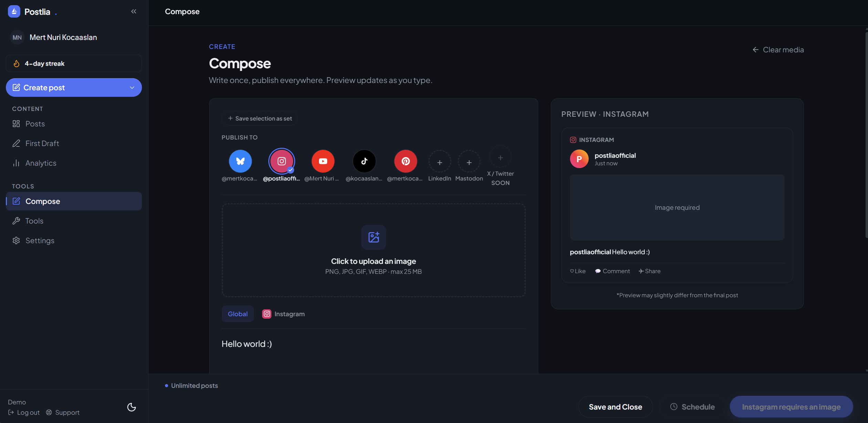Switch to the Global caption tab
The width and height of the screenshot is (868, 423).
click(x=238, y=314)
